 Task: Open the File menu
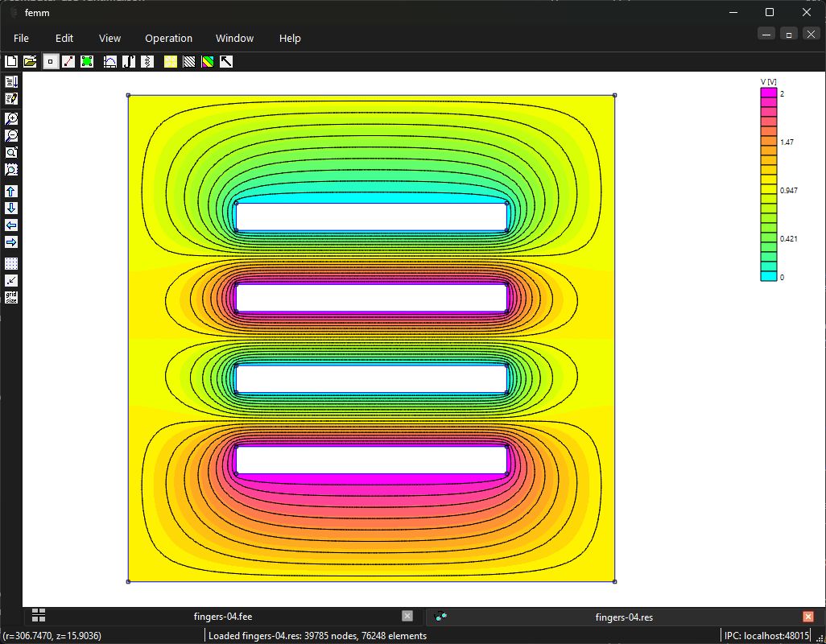pyautogui.click(x=21, y=39)
